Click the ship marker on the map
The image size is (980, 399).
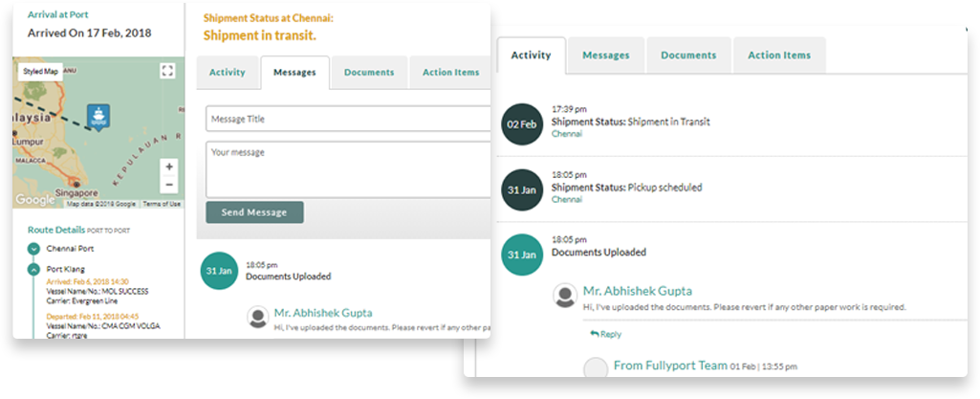(x=98, y=117)
